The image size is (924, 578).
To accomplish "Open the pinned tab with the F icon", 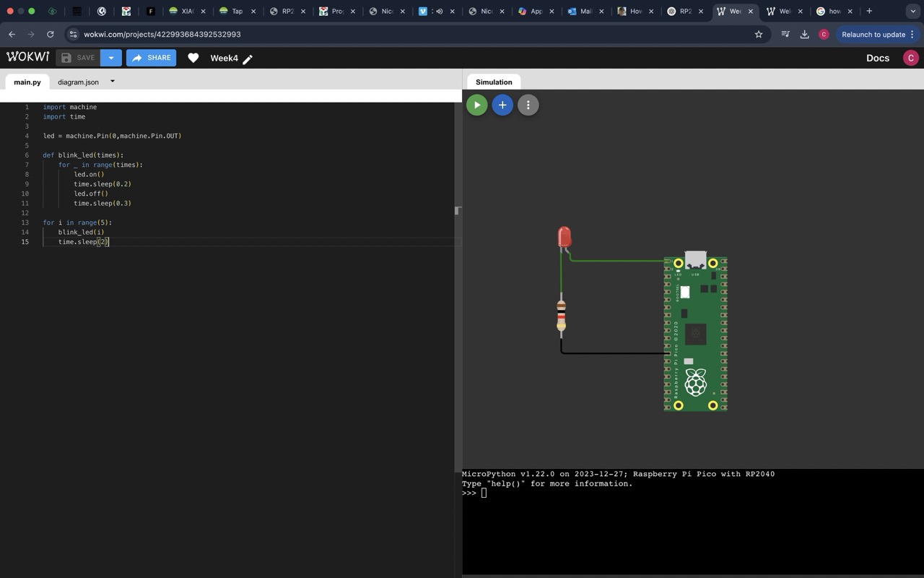I will (151, 11).
